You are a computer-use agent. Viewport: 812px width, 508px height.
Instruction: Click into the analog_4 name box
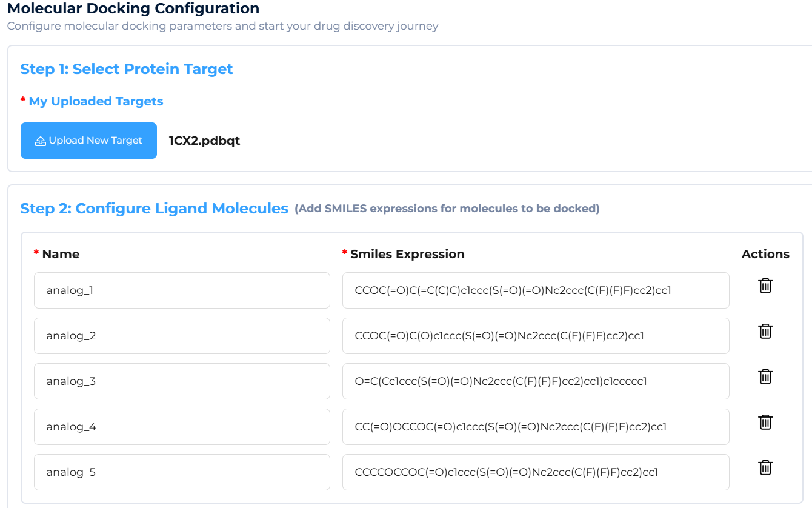[182, 427]
